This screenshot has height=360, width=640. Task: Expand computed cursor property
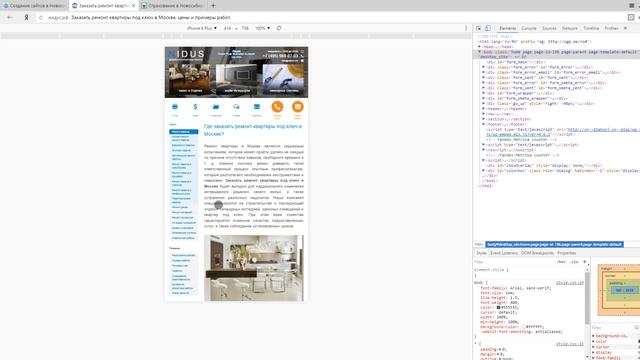[x=593, y=347]
